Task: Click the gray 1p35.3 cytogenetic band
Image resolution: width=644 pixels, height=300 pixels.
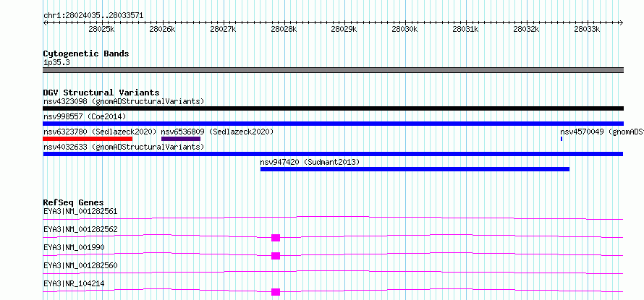Action: (x=333, y=70)
